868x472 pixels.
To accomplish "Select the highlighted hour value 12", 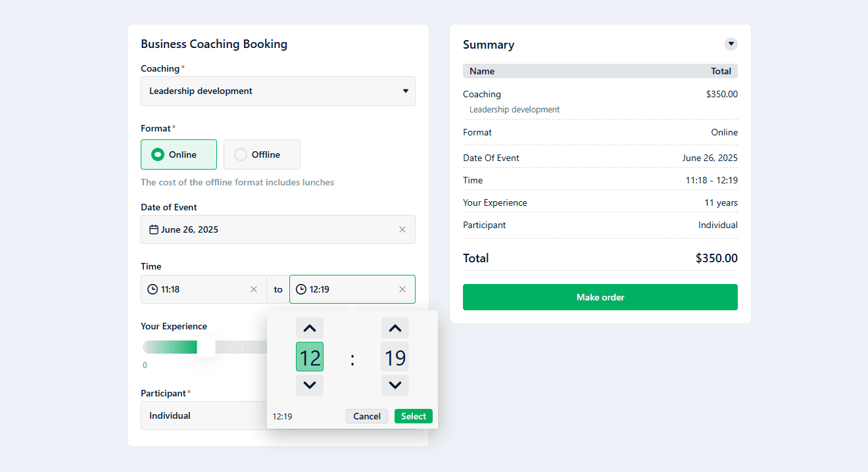I will [x=309, y=357].
